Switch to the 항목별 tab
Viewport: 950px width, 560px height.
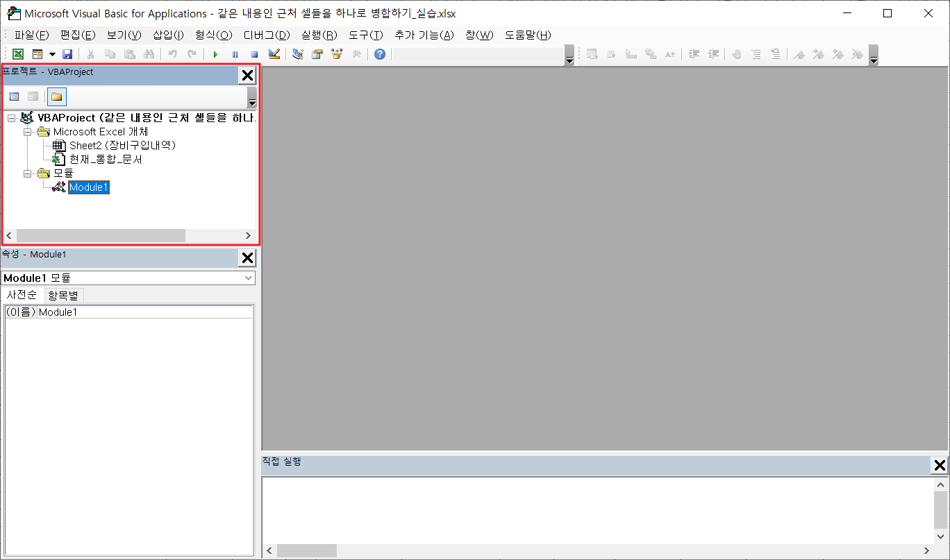(65, 295)
